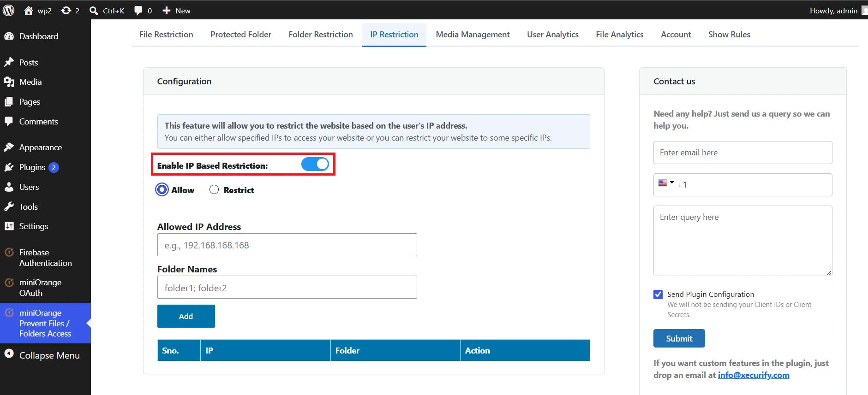The image size is (868, 395).
Task: Click the Folder table column header
Action: pyautogui.click(x=395, y=350)
